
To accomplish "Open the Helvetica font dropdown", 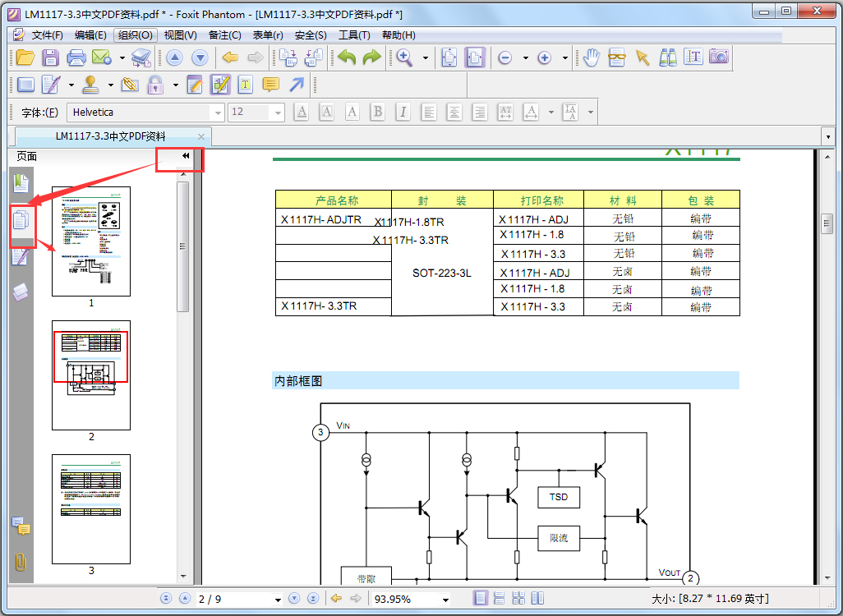I will [x=218, y=113].
